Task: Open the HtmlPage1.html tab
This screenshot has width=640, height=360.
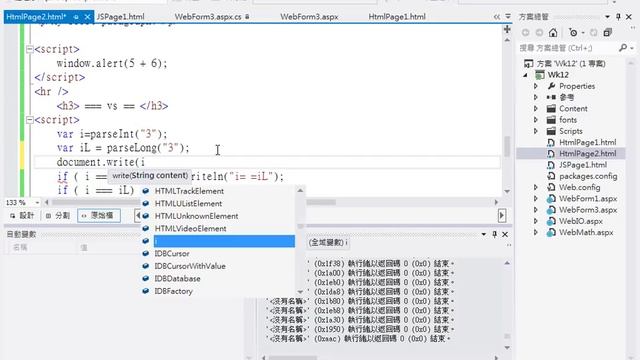Action: pos(397,17)
